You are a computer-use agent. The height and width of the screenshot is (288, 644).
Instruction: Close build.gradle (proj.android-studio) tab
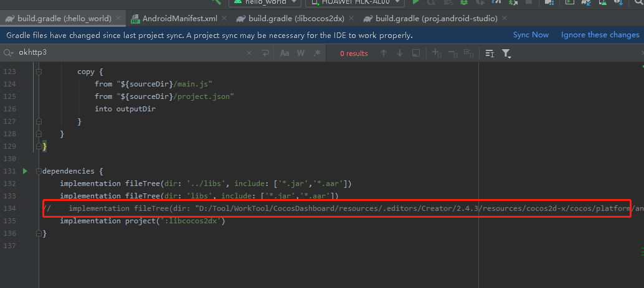[504, 19]
